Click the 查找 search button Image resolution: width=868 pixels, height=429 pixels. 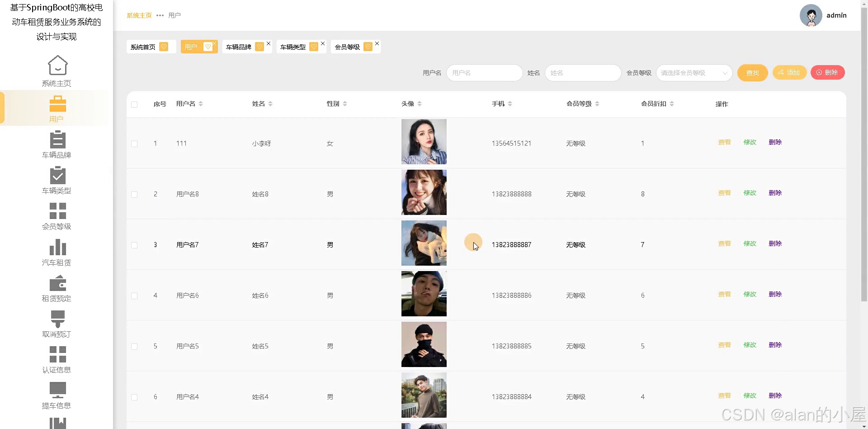(753, 73)
